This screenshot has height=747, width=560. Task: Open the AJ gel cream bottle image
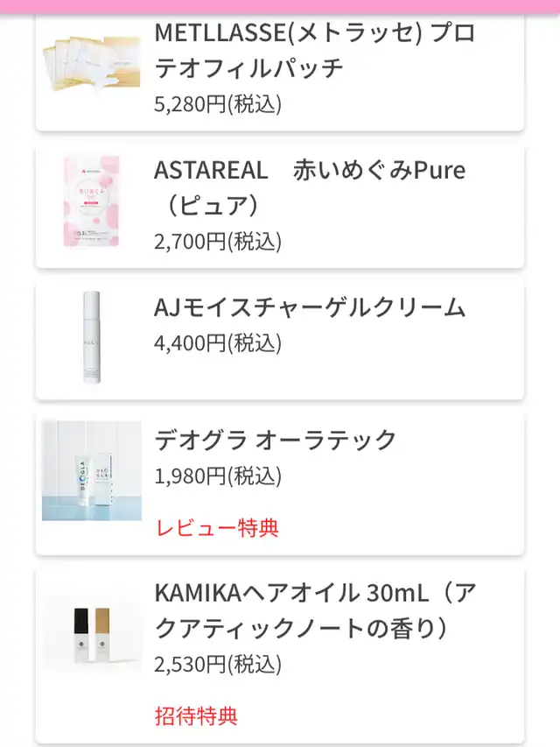click(x=92, y=337)
